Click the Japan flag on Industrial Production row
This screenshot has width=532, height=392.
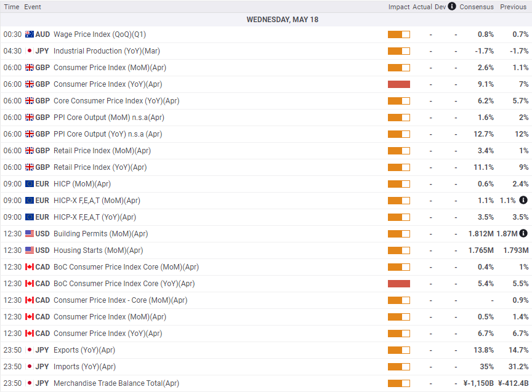tap(30, 51)
